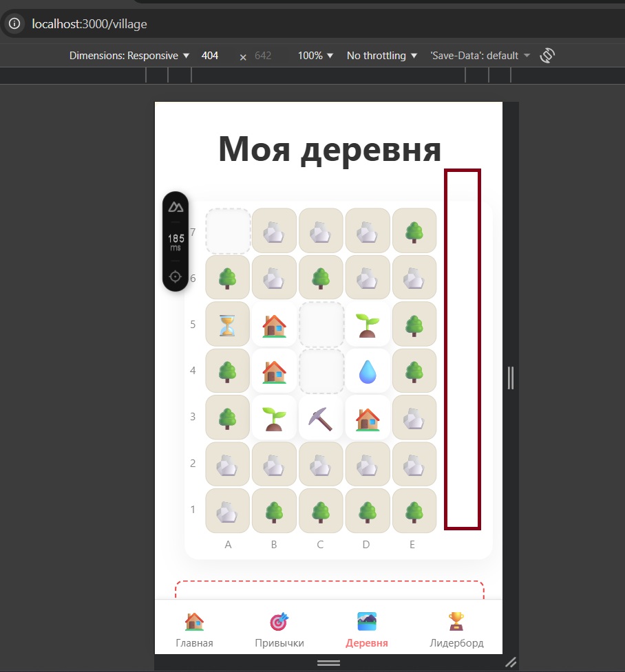Image resolution: width=625 pixels, height=672 pixels.
Task: Click the right-edge viewport resize handle
Action: 510,378
